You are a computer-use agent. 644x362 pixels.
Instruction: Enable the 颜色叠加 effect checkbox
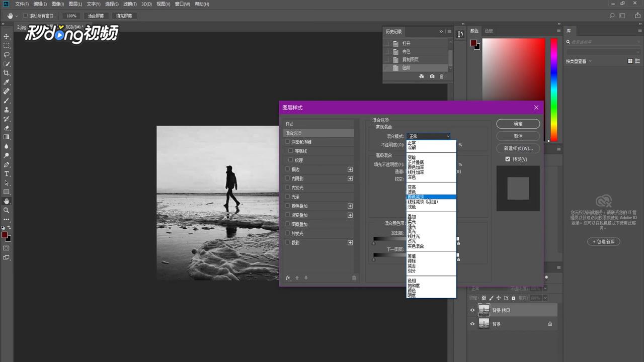(x=287, y=206)
